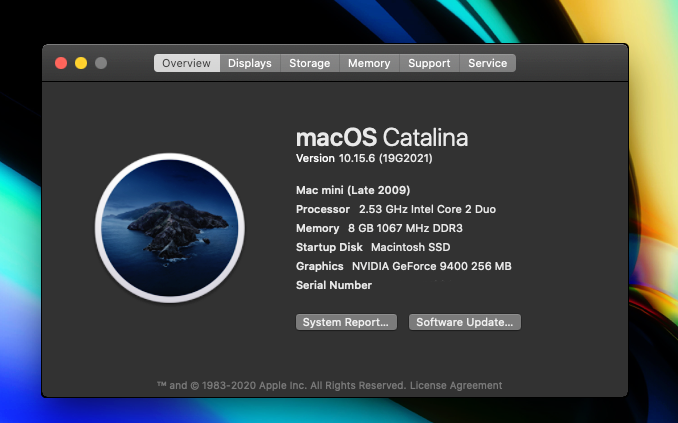Close the About This Mac window
Screen dimensions: 678x423
61,63
